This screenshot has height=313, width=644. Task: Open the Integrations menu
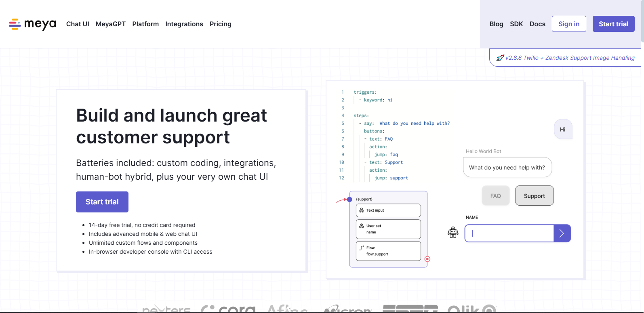(184, 24)
